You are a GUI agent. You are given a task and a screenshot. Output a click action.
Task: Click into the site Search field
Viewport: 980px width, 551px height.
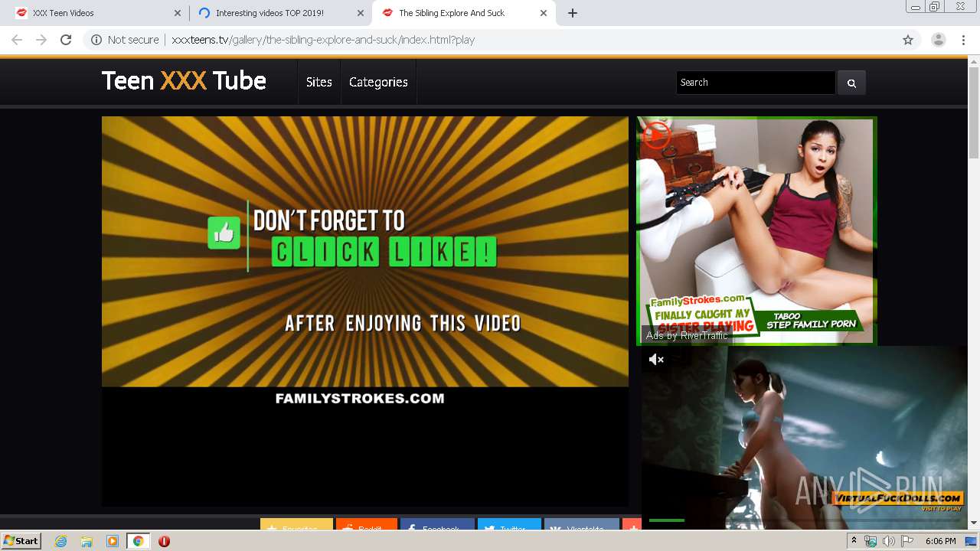click(x=756, y=83)
